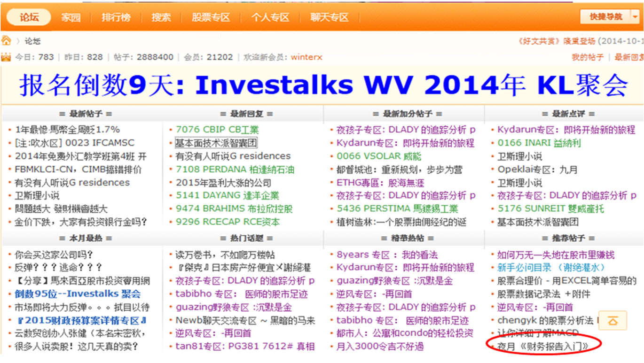This screenshot has width=644, height=363.
Task: Open the 《好文共赏》隆重登场 announcement
Action: pos(557,41)
